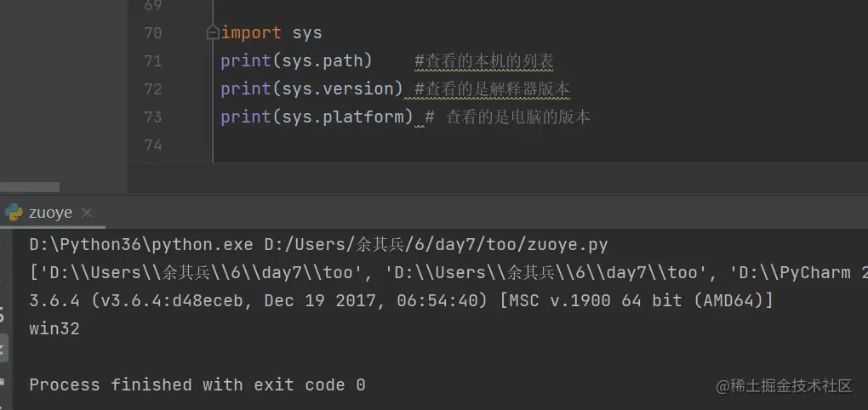Viewport: 868px width, 410px height.
Task: Click the win32 output line
Action: [x=54, y=328]
